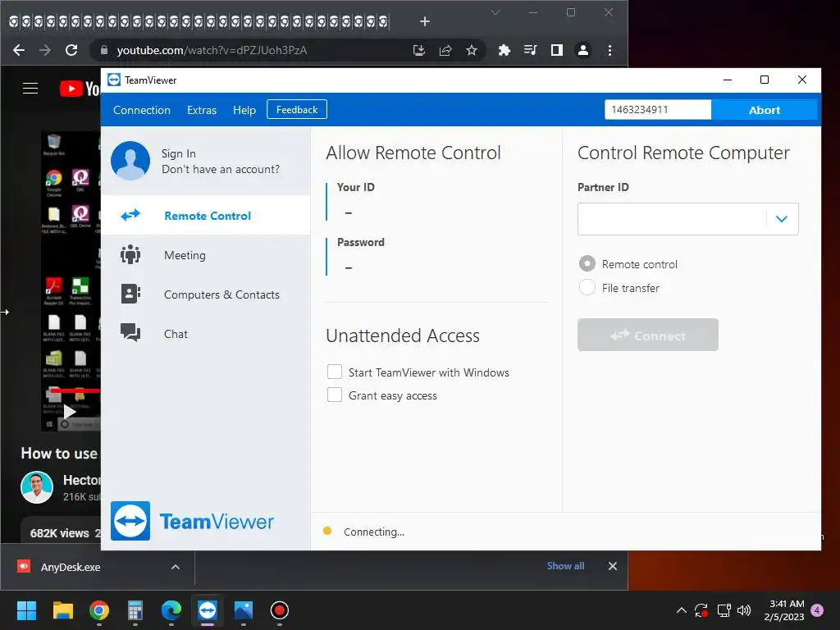Open the media control icon in Chrome

click(531, 50)
